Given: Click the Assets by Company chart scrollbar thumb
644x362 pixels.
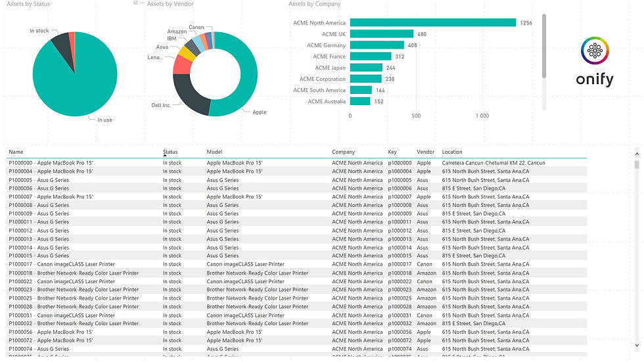Looking at the screenshot, I should coord(544,46).
